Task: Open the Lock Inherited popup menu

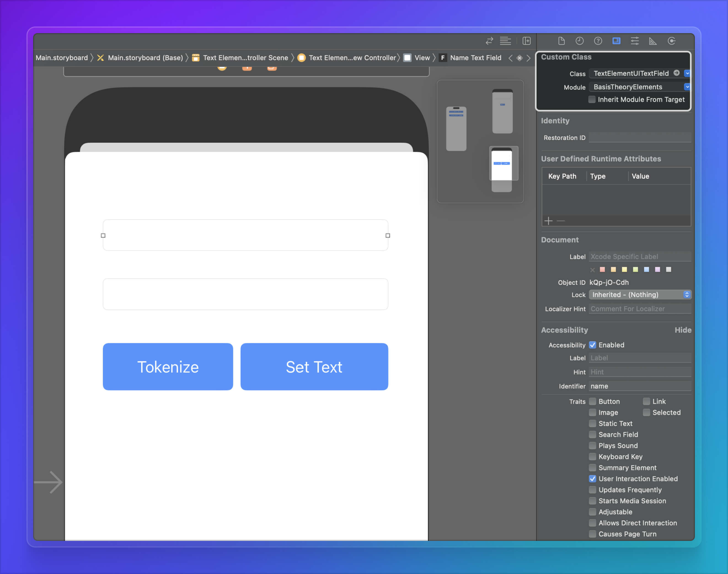Action: [640, 295]
